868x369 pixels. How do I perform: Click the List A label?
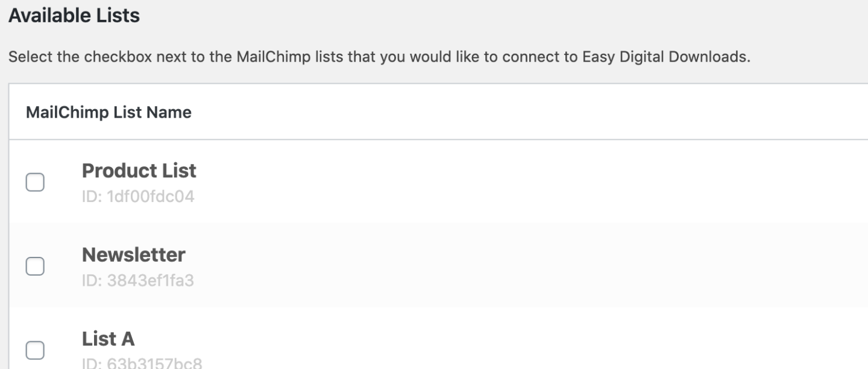(108, 339)
